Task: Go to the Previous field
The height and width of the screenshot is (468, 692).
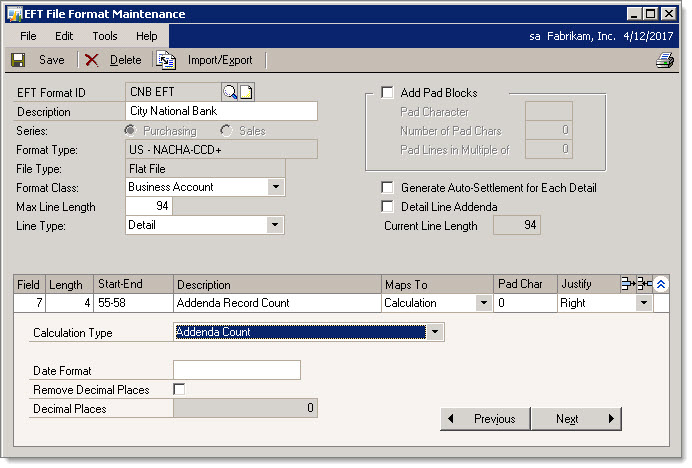Action: [485, 419]
